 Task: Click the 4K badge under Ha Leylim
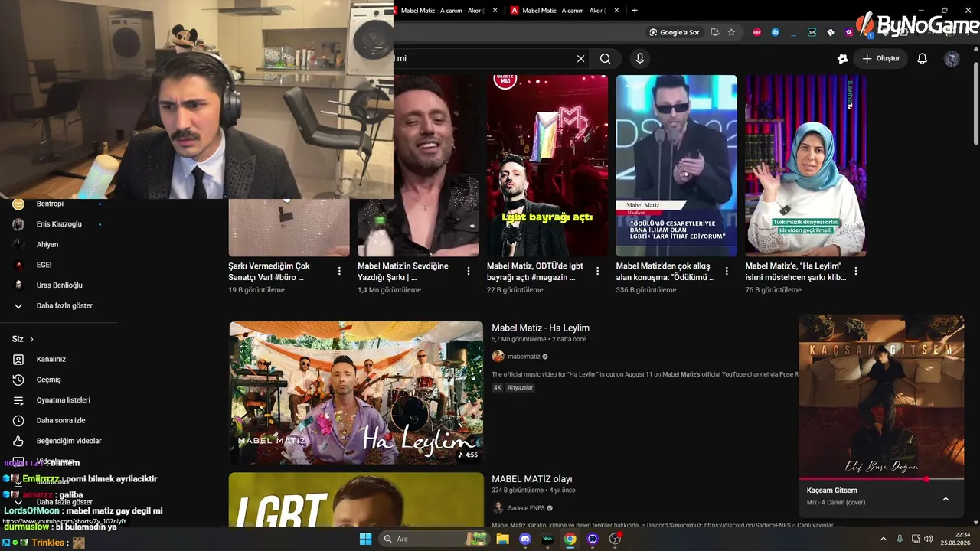pyautogui.click(x=498, y=388)
